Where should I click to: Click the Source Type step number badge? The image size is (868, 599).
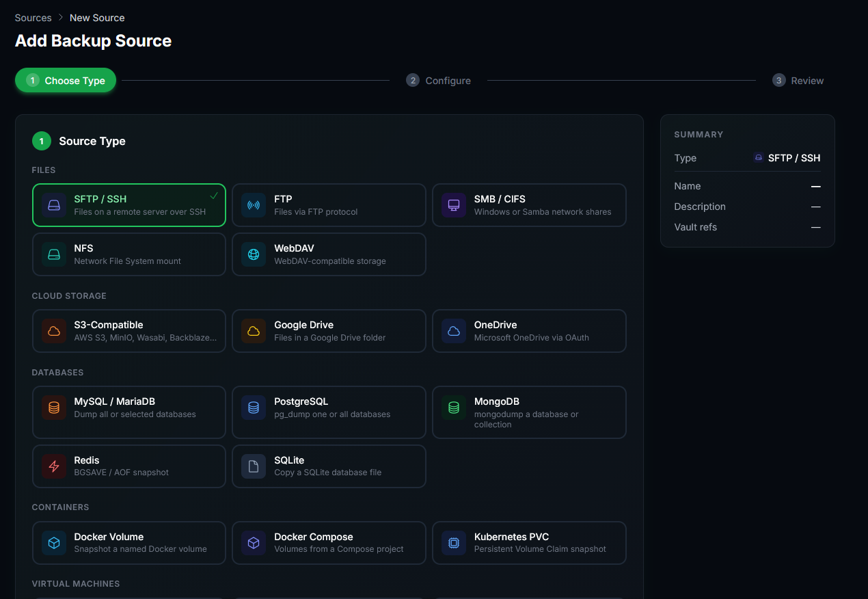42,142
